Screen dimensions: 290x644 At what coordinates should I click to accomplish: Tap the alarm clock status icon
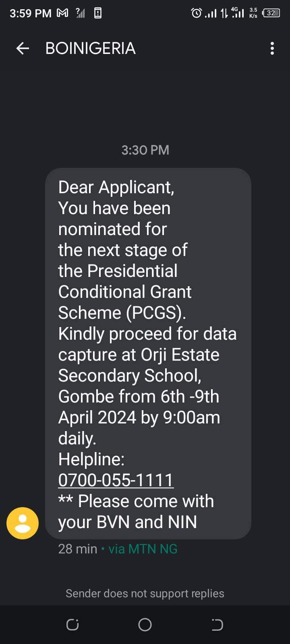click(x=196, y=13)
